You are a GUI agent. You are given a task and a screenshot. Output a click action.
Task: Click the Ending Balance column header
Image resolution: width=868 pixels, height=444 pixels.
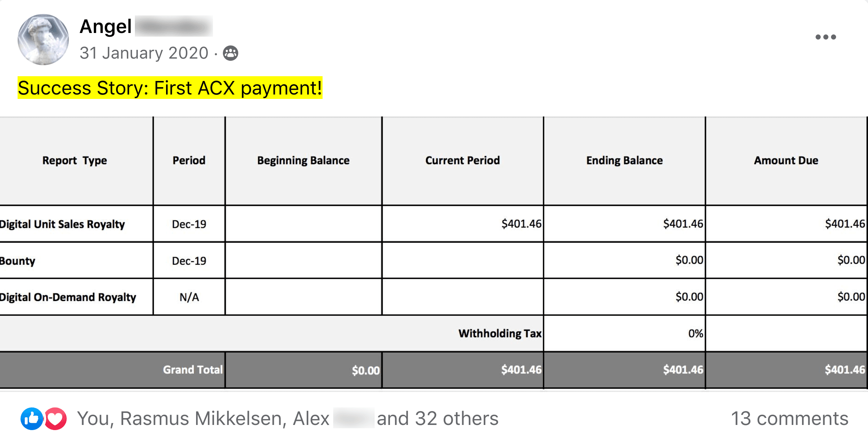point(624,160)
